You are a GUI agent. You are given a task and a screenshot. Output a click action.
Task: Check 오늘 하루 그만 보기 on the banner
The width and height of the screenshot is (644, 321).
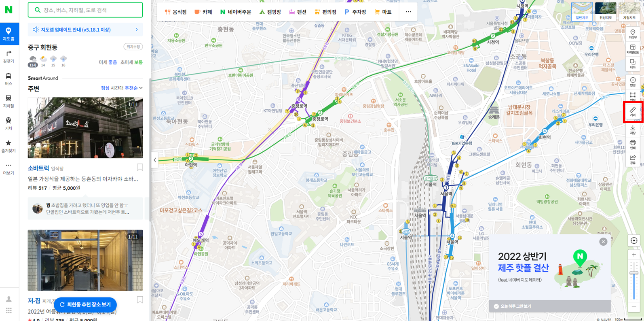tap(513, 306)
